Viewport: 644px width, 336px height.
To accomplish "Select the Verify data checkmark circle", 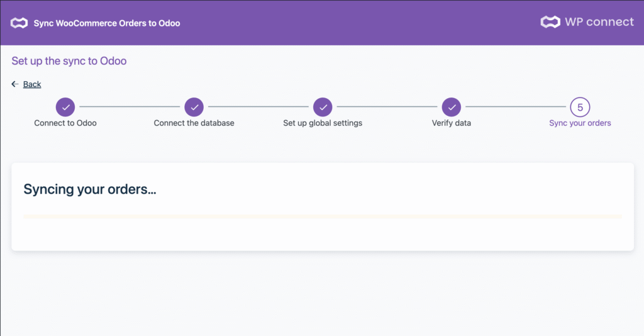I will [x=452, y=107].
